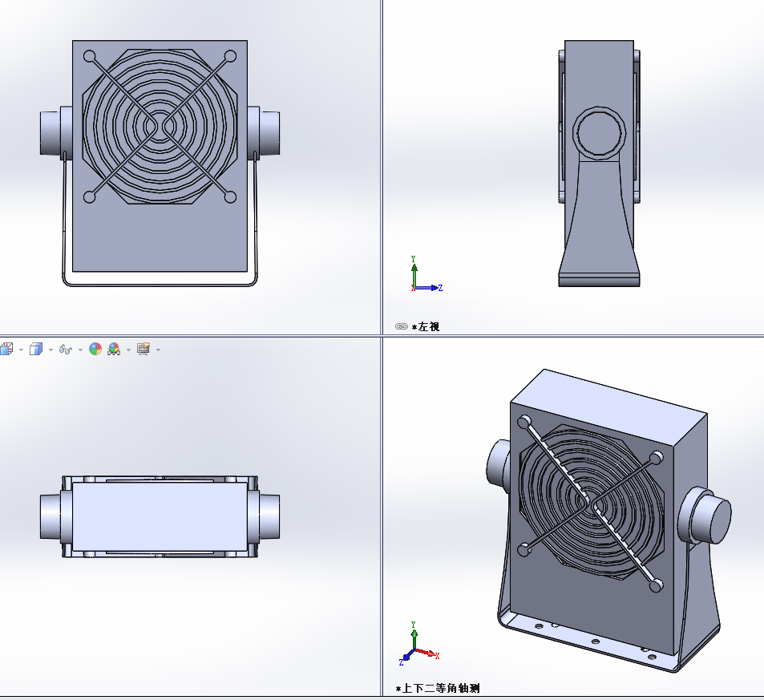Click the Hide/Show Items glasses icon
This screenshot has width=764, height=700.
click(67, 350)
